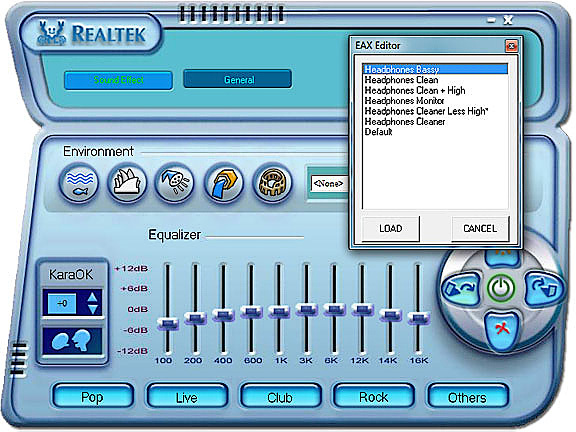This screenshot has height=432, width=576.
Task: Toggle the equalizer power button
Action: click(501, 288)
